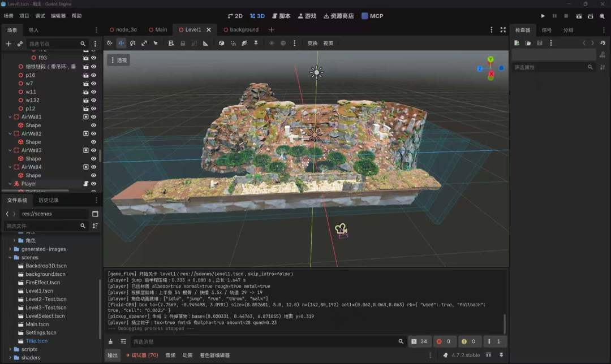
Task: Create a new resource in the inspector
Action: [x=517, y=43]
